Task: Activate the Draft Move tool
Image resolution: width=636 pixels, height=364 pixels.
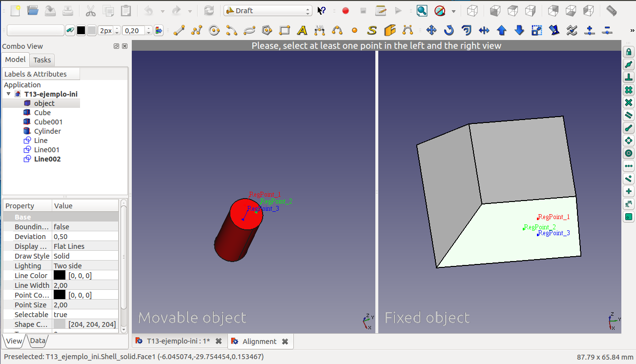Action: pyautogui.click(x=431, y=30)
